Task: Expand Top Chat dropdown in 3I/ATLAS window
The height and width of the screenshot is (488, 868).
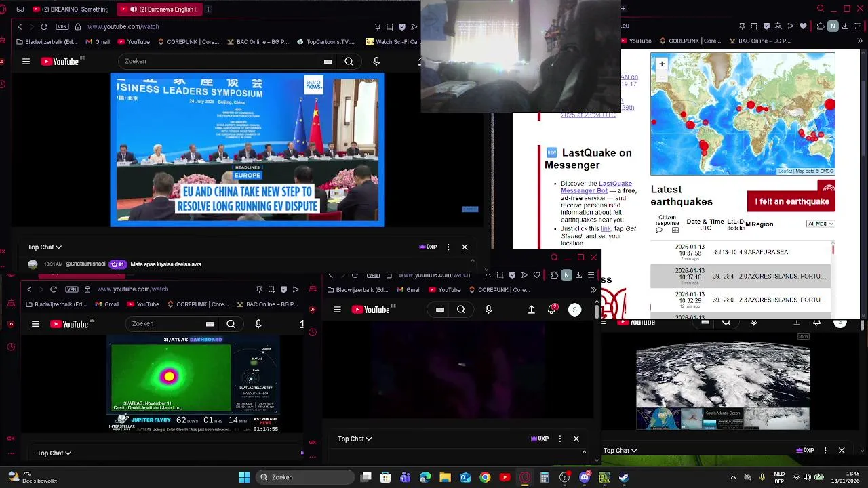Action: point(54,453)
